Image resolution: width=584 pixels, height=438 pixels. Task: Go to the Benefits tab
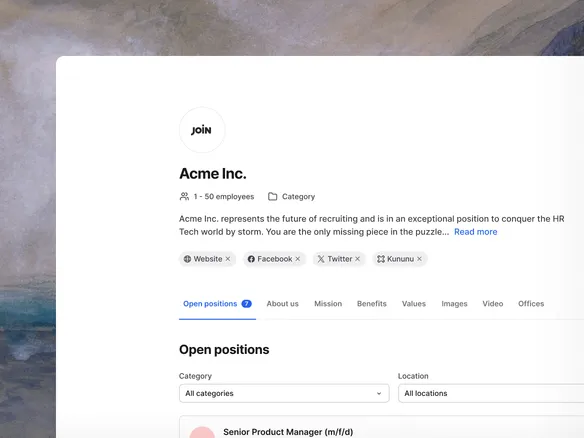pos(372,304)
